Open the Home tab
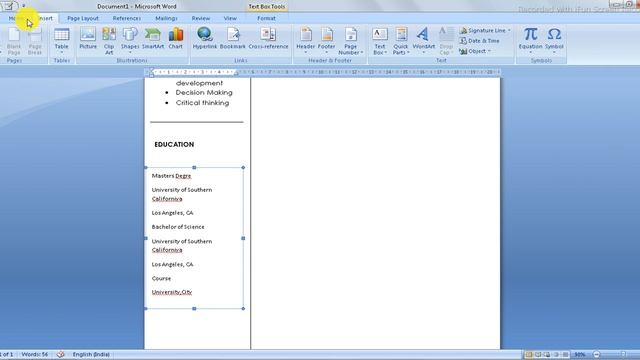Viewport: 640px width, 360px height. point(16,18)
